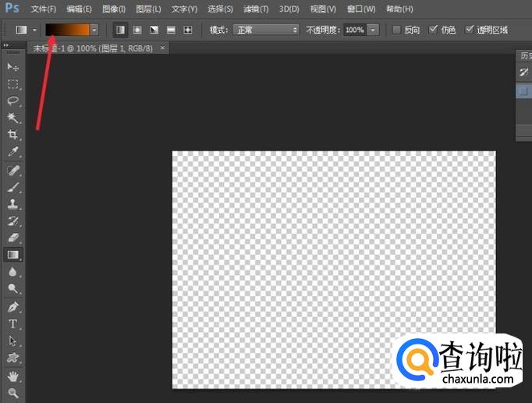Viewport: 532px width, 403px height.
Task: Uncheck the 透明区域 (Transparency) checkbox
Action: [x=469, y=30]
